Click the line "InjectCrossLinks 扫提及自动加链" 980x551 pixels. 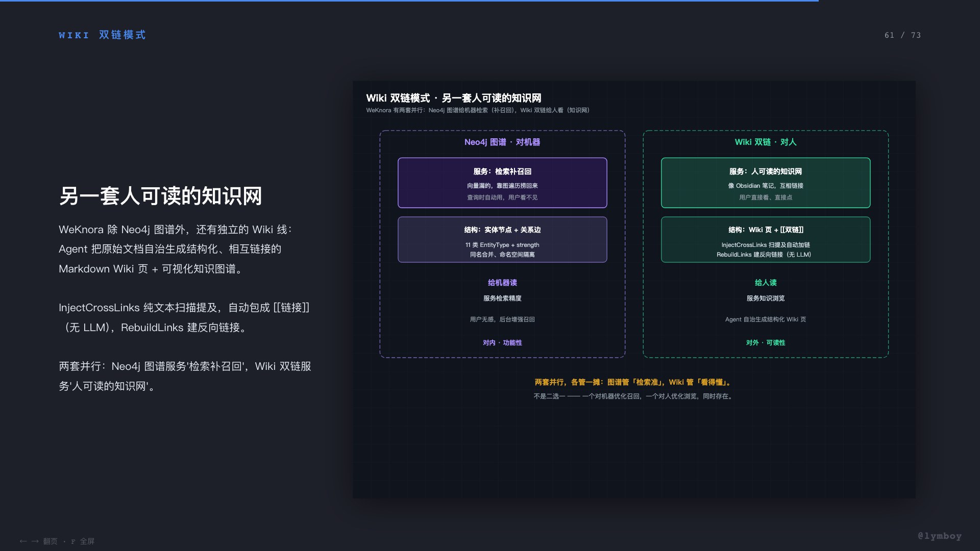(766, 245)
